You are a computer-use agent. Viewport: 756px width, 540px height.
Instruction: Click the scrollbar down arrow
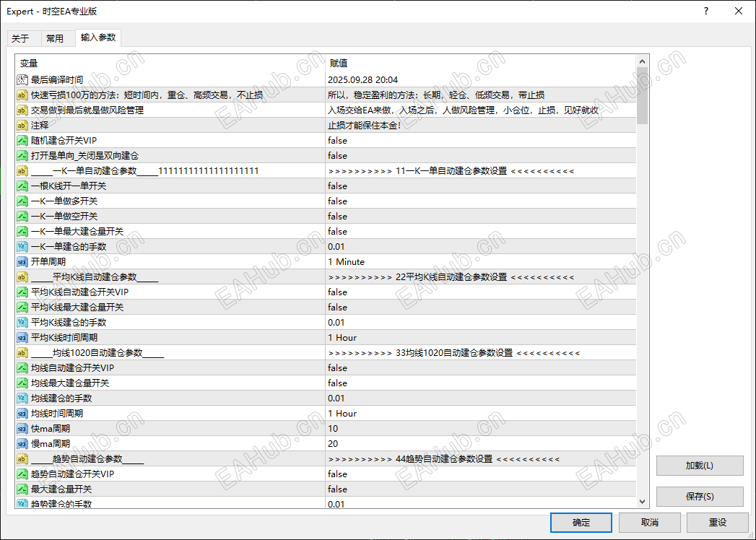642,502
